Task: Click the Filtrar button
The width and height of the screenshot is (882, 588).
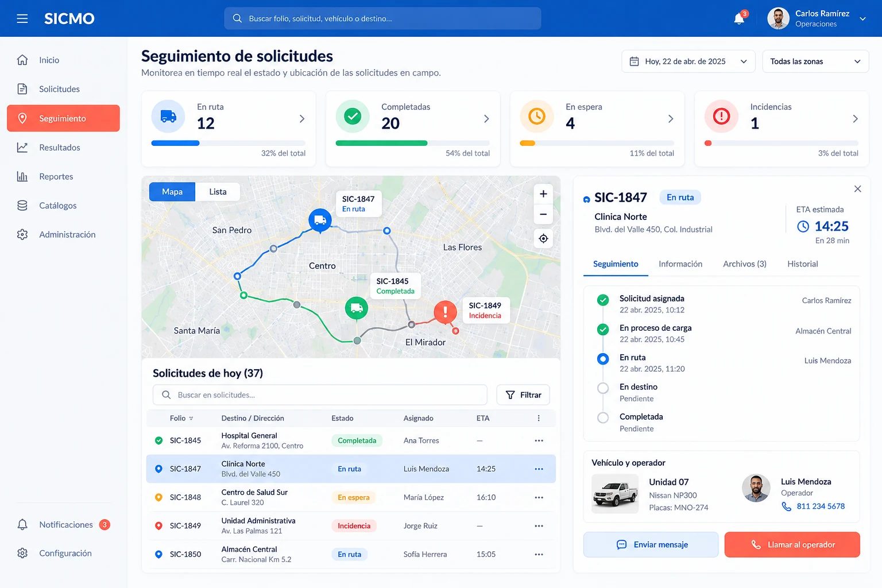Action: pos(523,395)
